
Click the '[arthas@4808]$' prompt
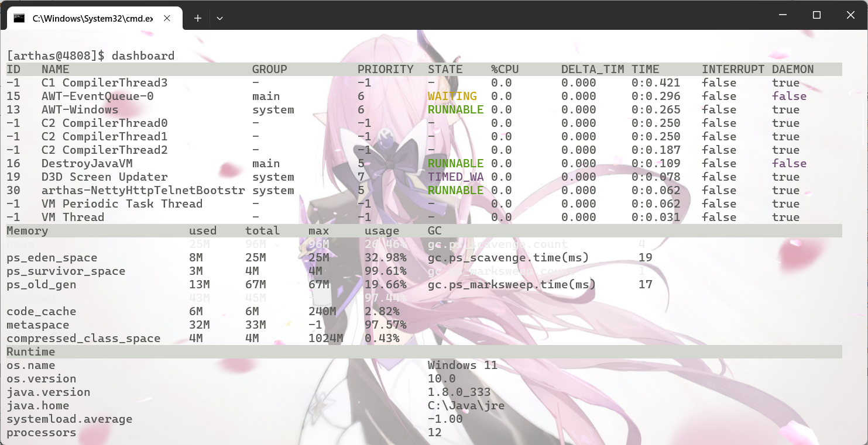point(56,56)
